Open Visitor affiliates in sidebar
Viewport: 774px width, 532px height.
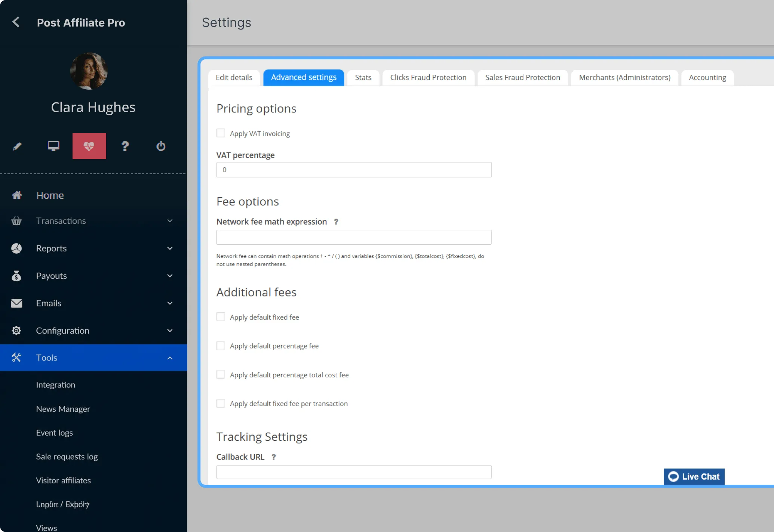point(64,480)
